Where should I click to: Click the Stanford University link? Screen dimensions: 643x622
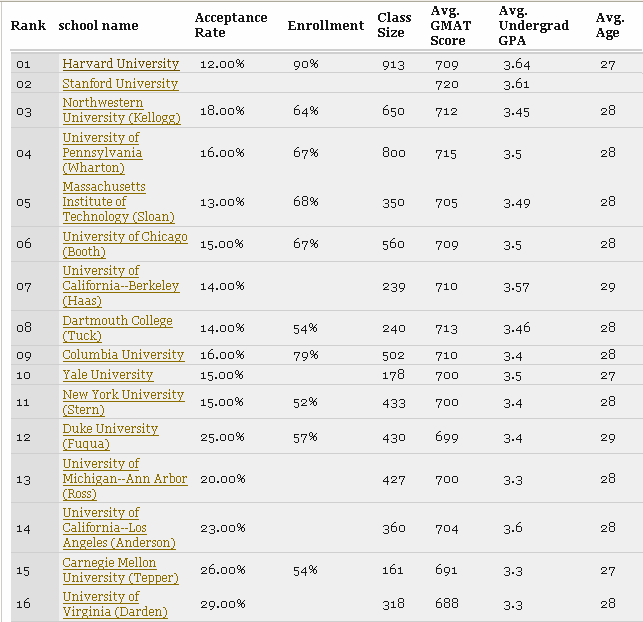(120, 84)
